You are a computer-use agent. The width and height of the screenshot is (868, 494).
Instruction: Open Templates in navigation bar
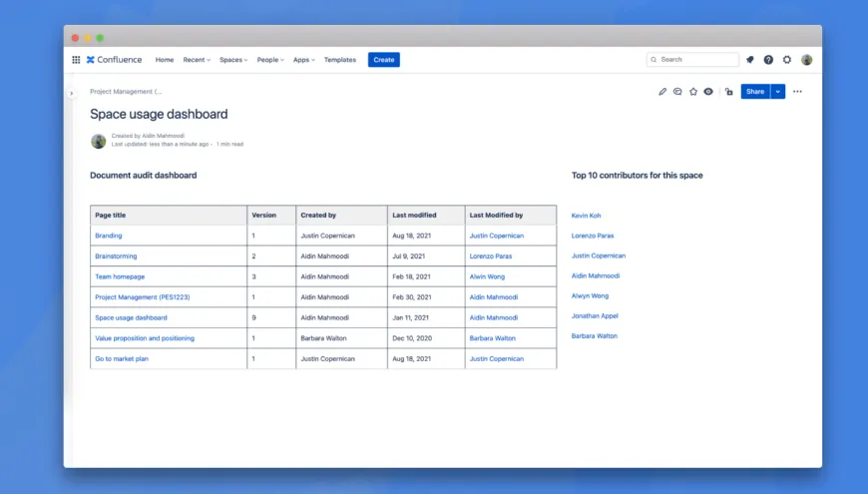340,60
